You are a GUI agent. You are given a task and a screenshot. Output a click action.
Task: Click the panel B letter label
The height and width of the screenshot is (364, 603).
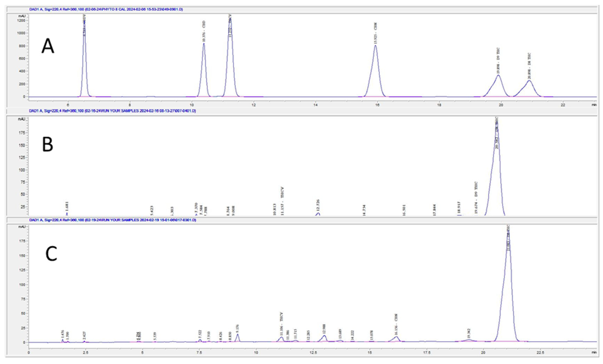pyautogui.click(x=47, y=145)
